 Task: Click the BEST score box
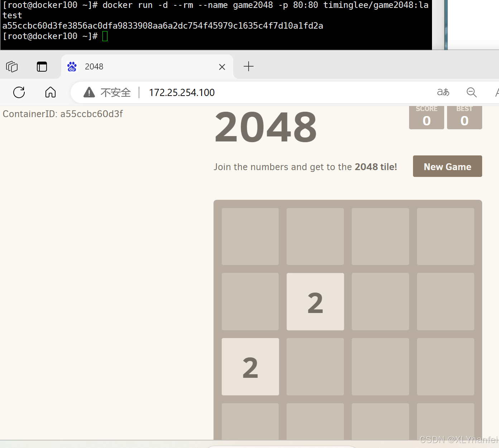click(x=465, y=117)
